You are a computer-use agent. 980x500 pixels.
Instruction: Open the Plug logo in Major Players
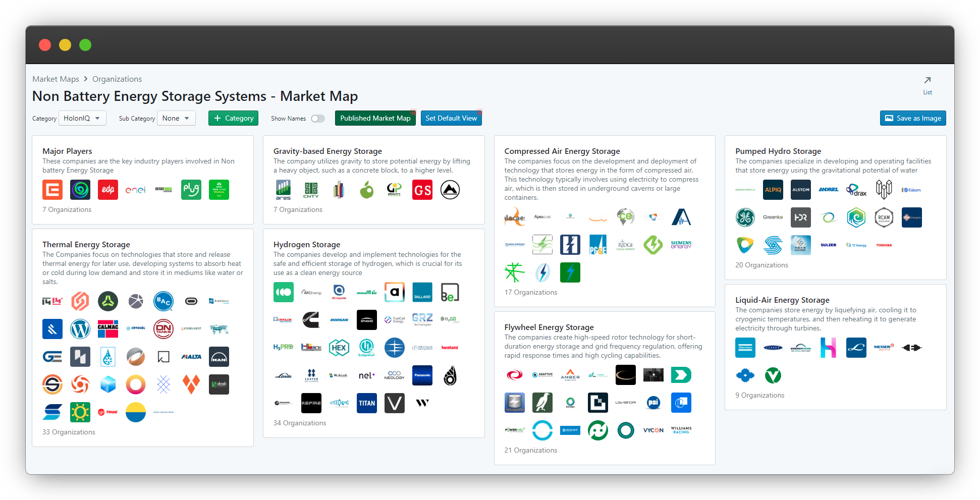(191, 190)
